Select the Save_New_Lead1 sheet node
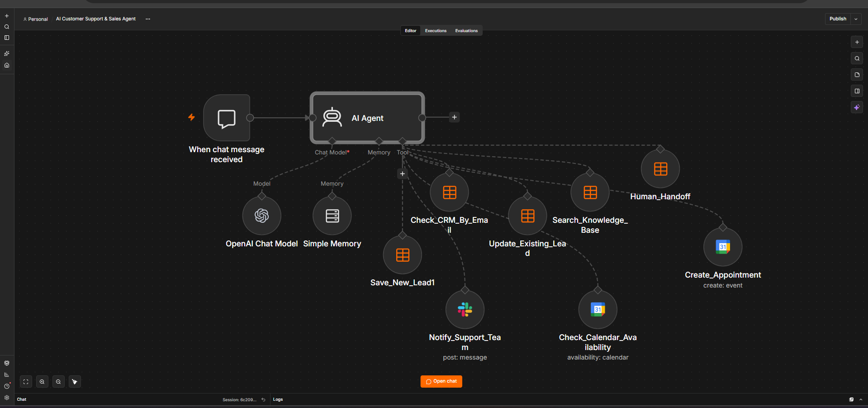868x408 pixels. pyautogui.click(x=403, y=255)
